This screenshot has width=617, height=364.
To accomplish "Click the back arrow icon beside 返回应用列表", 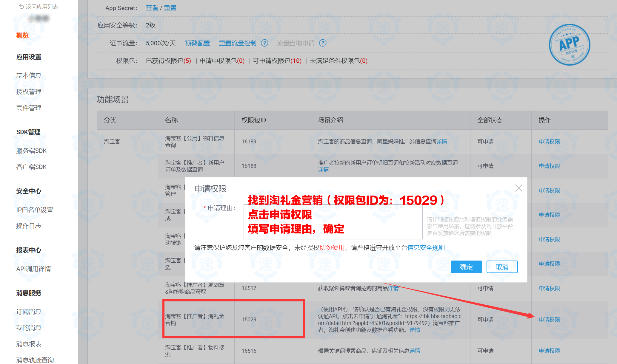I will coord(21,7).
